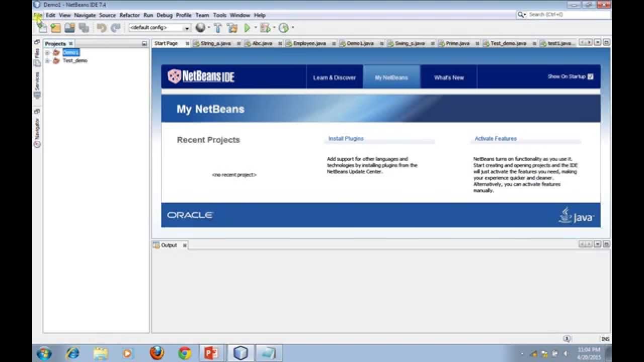644x362 pixels.
Task: Click the Install Plugins link
Action: click(x=346, y=138)
